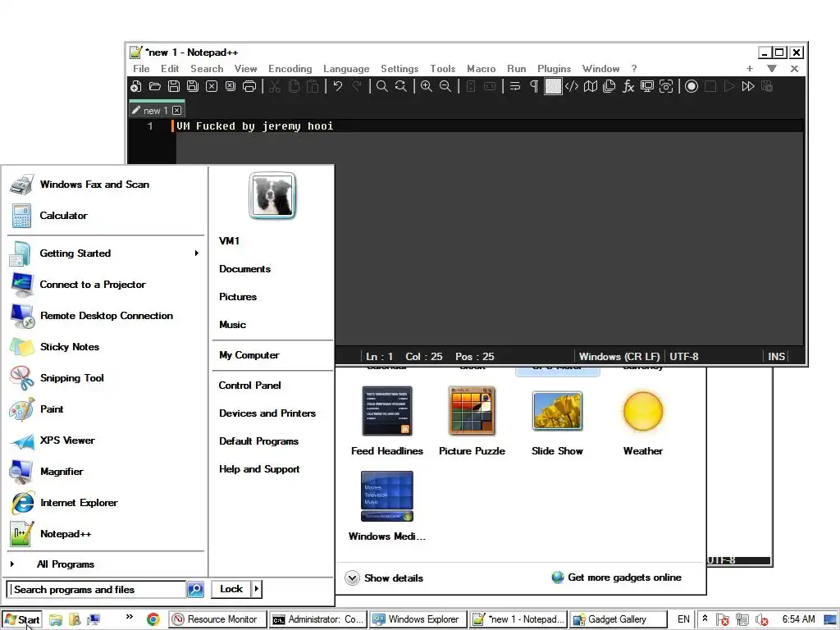The image size is (840, 630).
Task: Open the Macro menu
Action: point(481,69)
